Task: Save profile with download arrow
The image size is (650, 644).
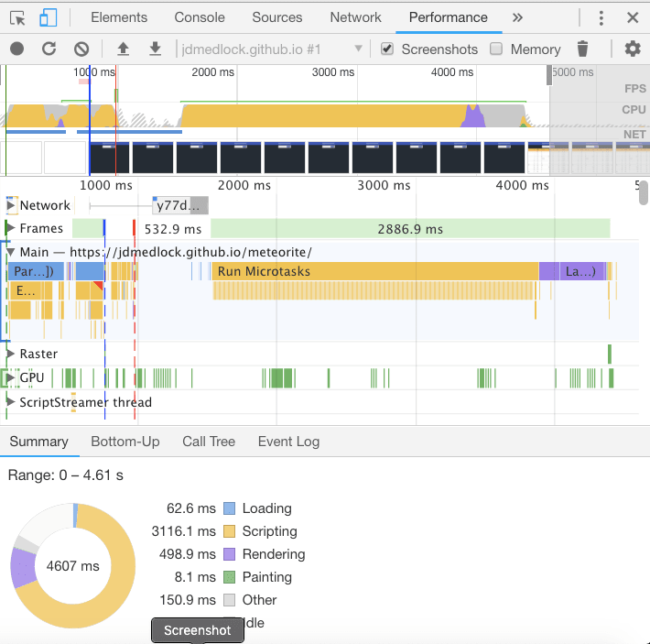Action: (x=155, y=49)
